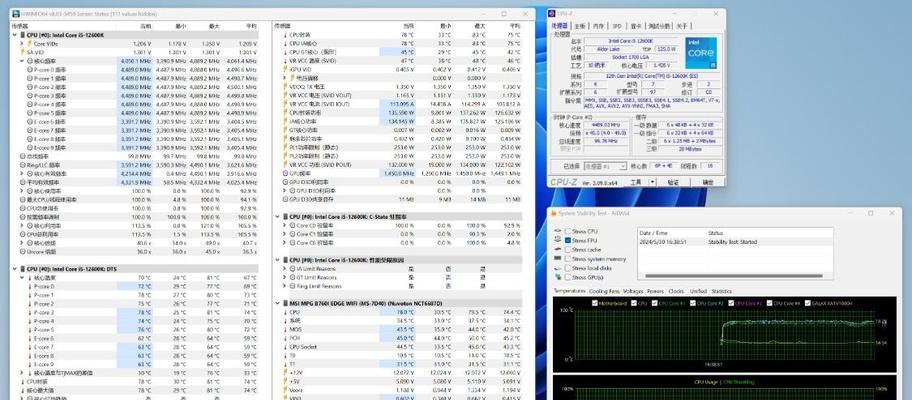Toggle Motherboard checkbox in temperature graph legend
This screenshot has height=400, width=912.
click(x=594, y=303)
